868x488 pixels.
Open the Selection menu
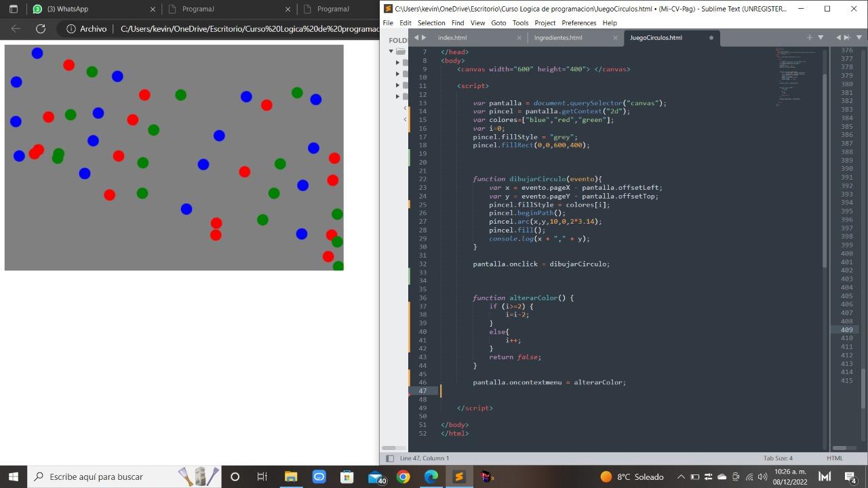pos(431,23)
